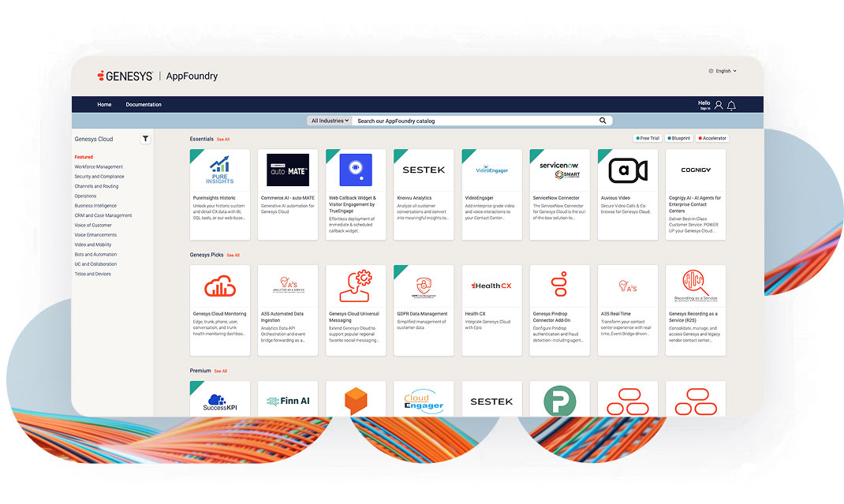Open the Genesys Cloud Monitoring cloud icon
844x504 pixels.
pyautogui.click(x=219, y=286)
